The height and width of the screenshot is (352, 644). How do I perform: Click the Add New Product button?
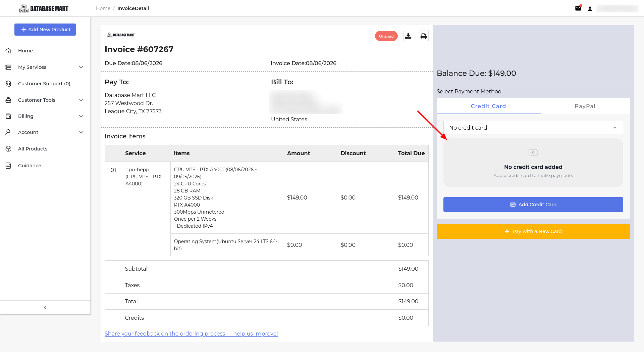click(x=45, y=30)
